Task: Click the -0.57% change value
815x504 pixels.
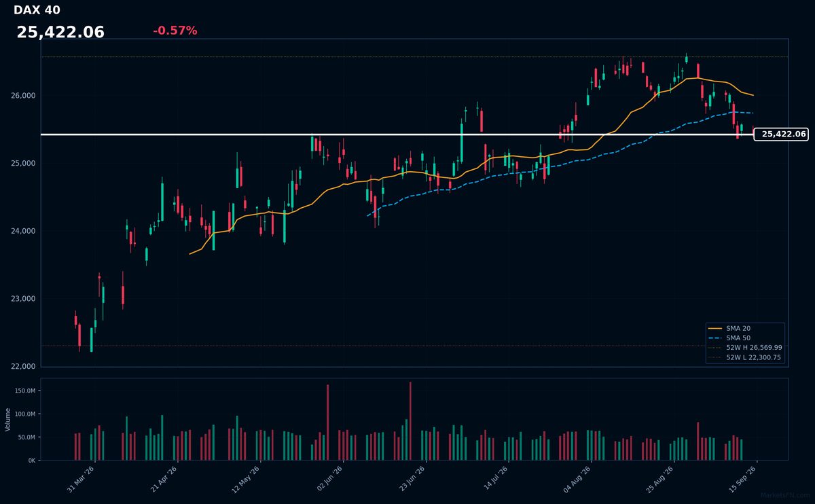Action: tap(175, 31)
